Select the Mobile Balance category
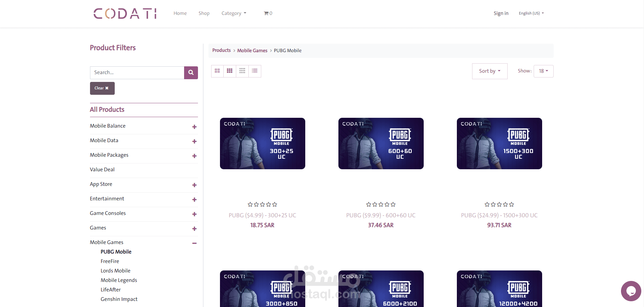The height and width of the screenshot is (307, 644). tap(108, 126)
